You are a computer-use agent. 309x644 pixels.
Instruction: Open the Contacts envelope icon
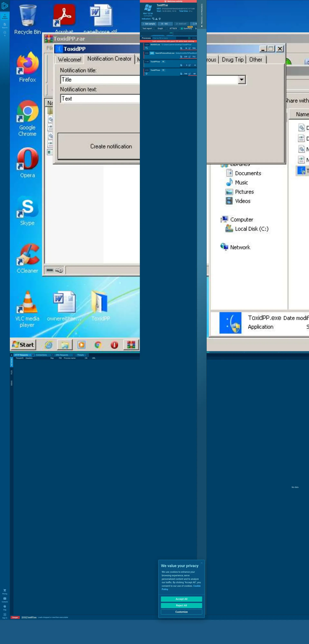(5, 598)
